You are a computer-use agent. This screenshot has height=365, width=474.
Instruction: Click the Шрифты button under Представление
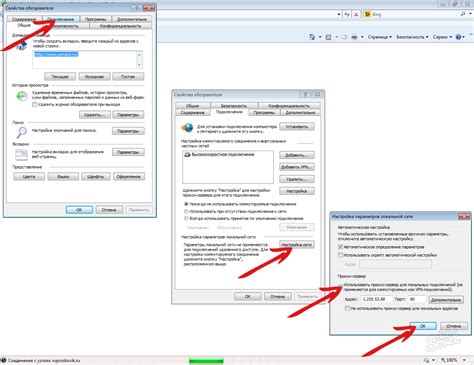pos(96,176)
